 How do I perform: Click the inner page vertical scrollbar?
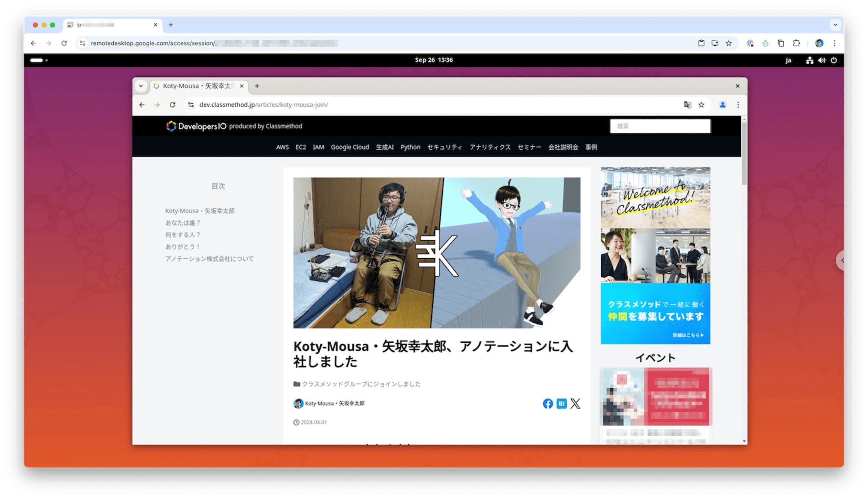click(x=744, y=154)
